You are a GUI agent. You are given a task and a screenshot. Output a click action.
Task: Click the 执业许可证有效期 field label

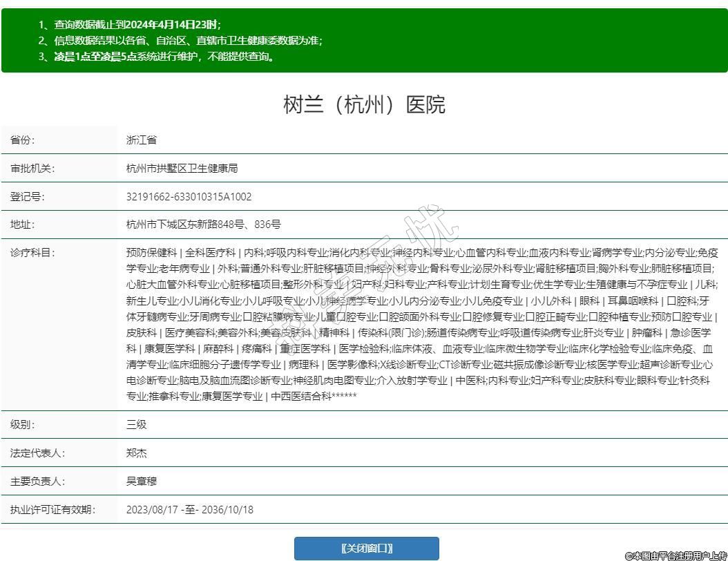pyautogui.click(x=52, y=510)
